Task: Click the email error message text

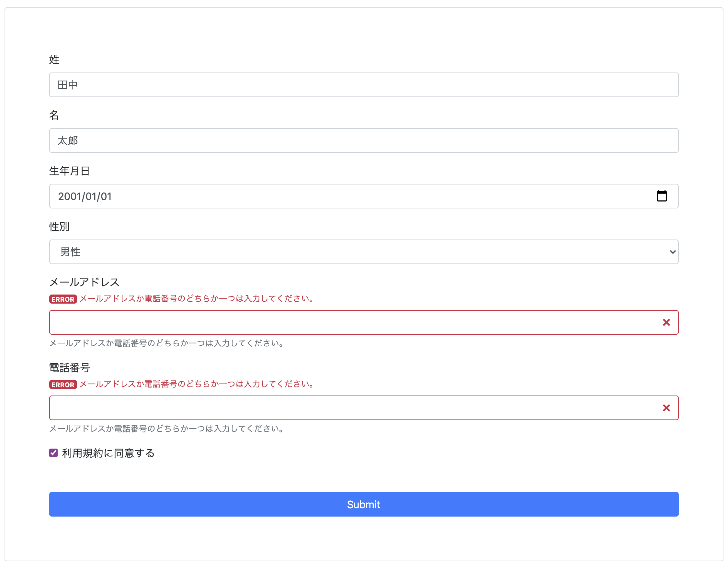Action: pyautogui.click(x=196, y=299)
